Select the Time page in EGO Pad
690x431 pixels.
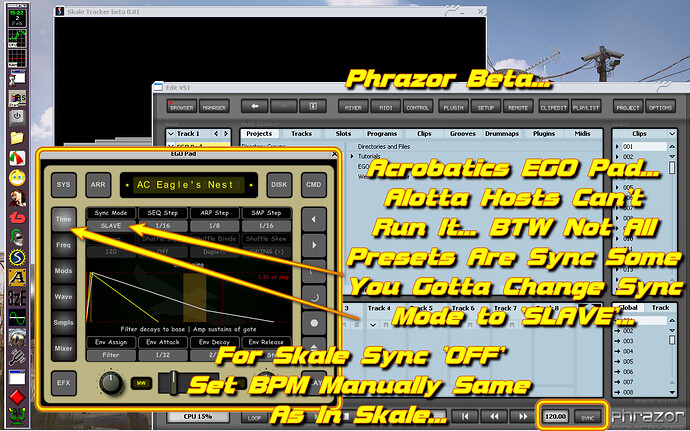[x=63, y=219]
